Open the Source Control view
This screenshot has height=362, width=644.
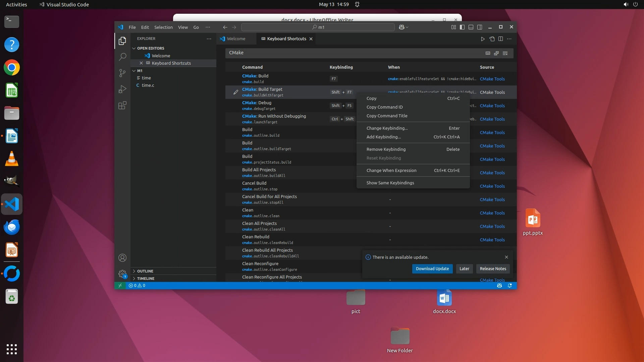(122, 73)
